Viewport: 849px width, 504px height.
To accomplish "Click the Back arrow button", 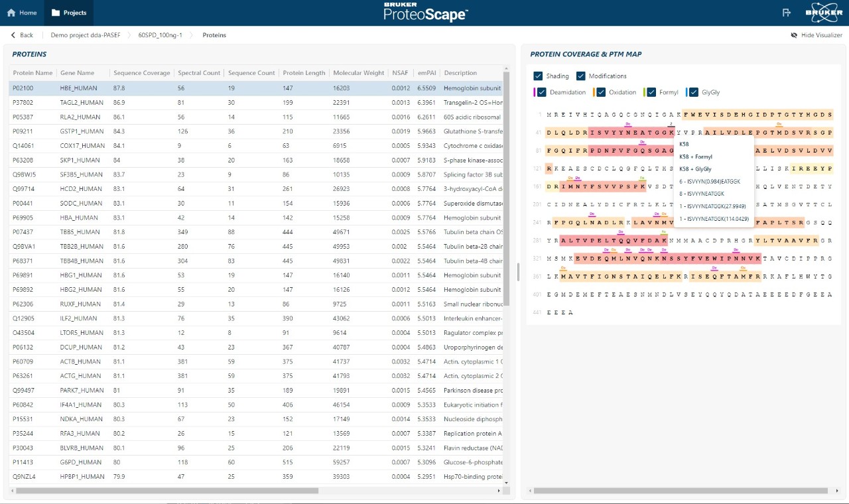I will 23,35.
